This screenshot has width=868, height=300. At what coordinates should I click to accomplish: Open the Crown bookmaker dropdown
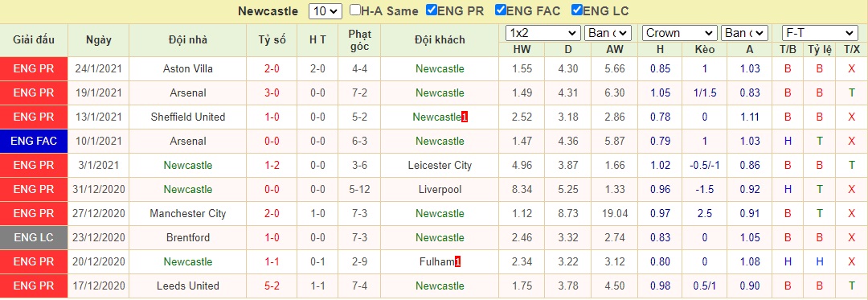pos(681,33)
